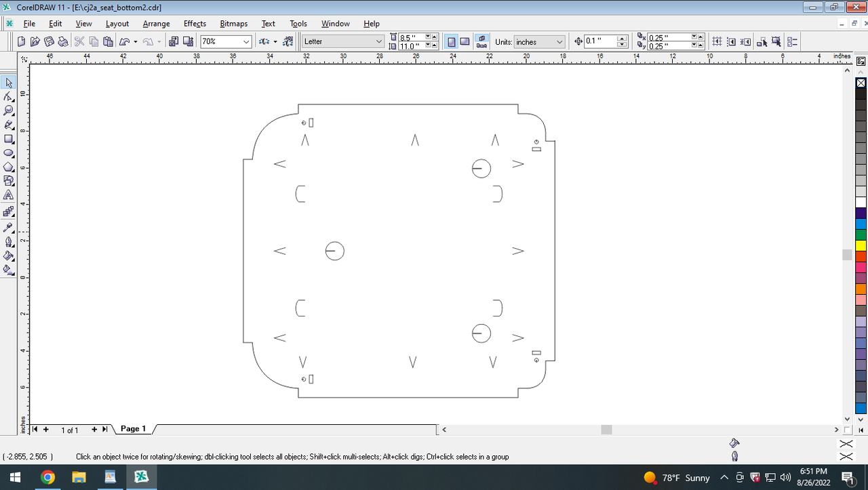Screen dimensions: 868x490
Task: Click the Import icon
Action: point(174,41)
